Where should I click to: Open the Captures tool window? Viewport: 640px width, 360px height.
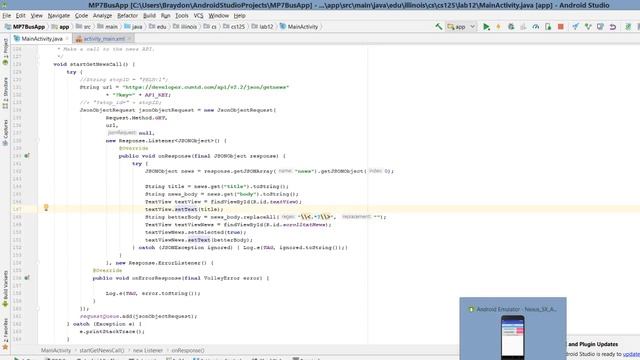click(x=5, y=132)
